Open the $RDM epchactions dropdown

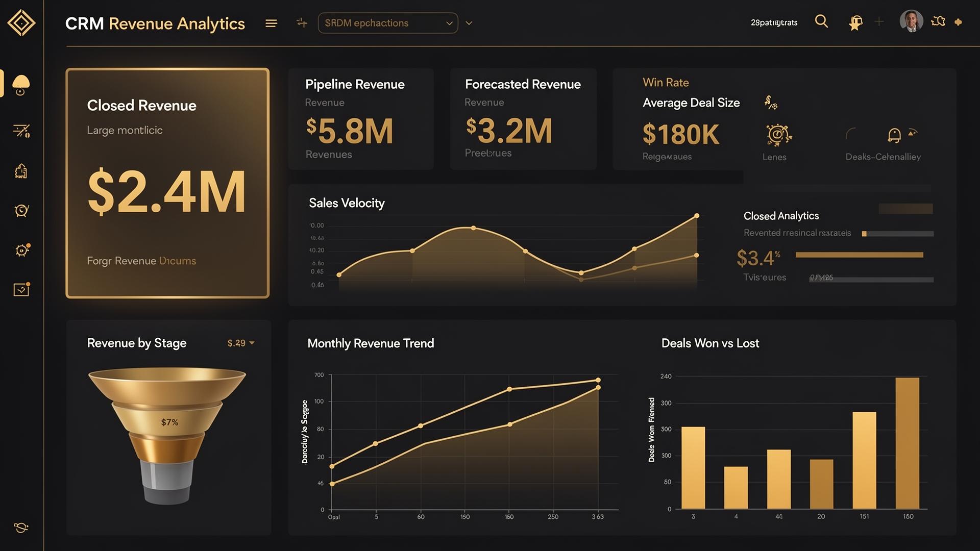click(388, 23)
